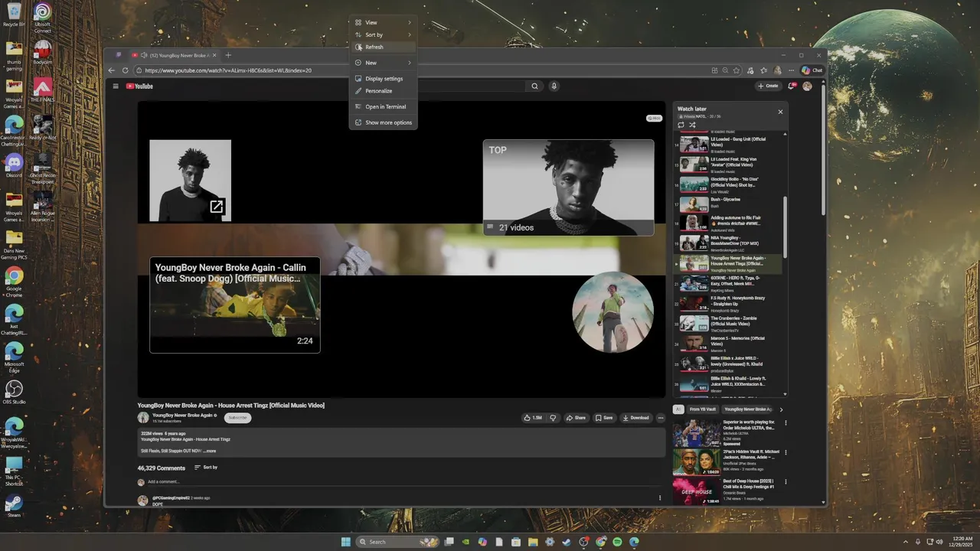Open YouTube hamburger guide menu

click(116, 86)
